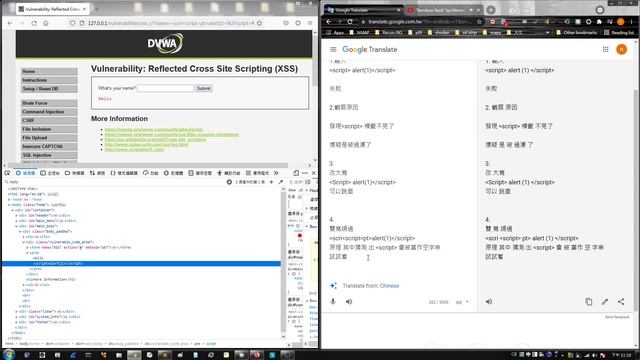This screenshot has height=360, width=640.
Task: Collapse the pre element node
Action: click(x=27, y=253)
